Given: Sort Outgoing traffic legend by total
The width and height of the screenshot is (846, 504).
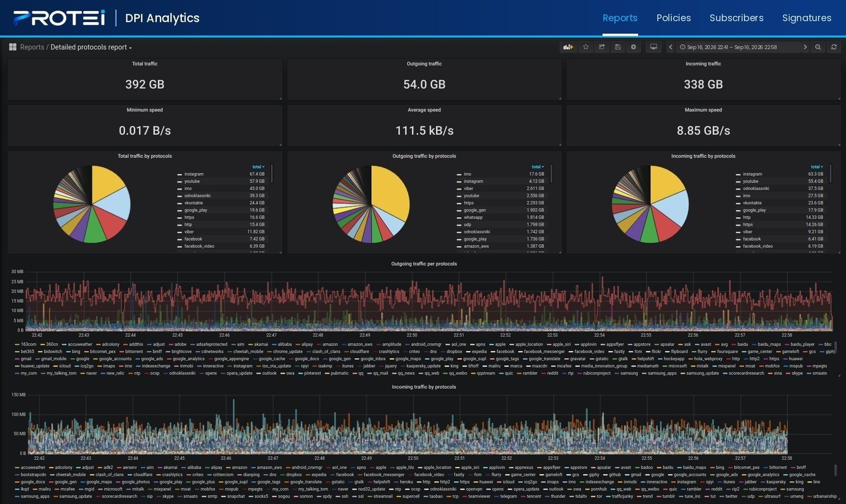Looking at the screenshot, I should coord(537,167).
